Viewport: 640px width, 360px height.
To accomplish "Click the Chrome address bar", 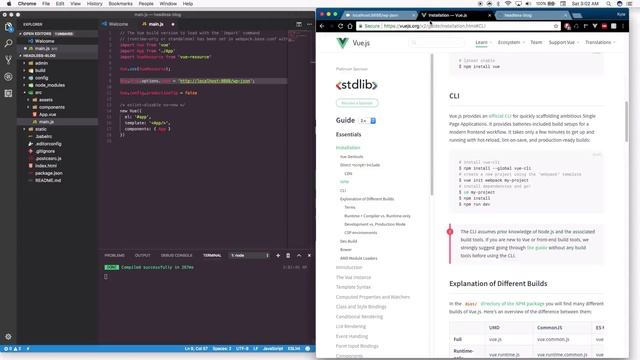I will (x=457, y=26).
